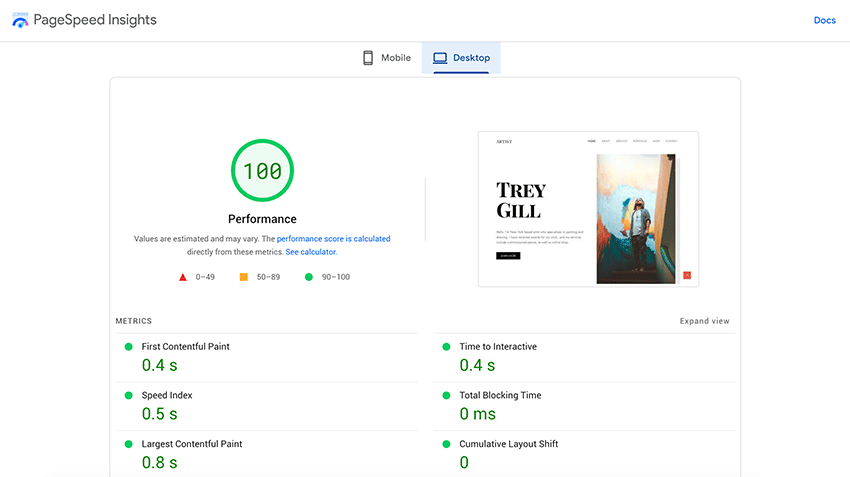The image size is (850, 477).
Task: Click the 'First Contentful Paint' label
Action: pos(185,346)
